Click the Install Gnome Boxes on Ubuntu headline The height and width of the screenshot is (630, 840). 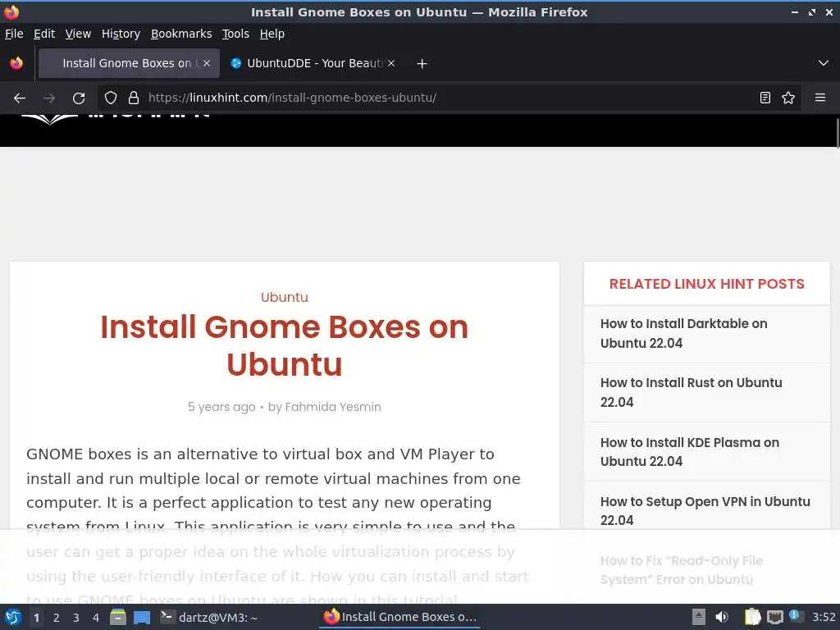coord(285,345)
